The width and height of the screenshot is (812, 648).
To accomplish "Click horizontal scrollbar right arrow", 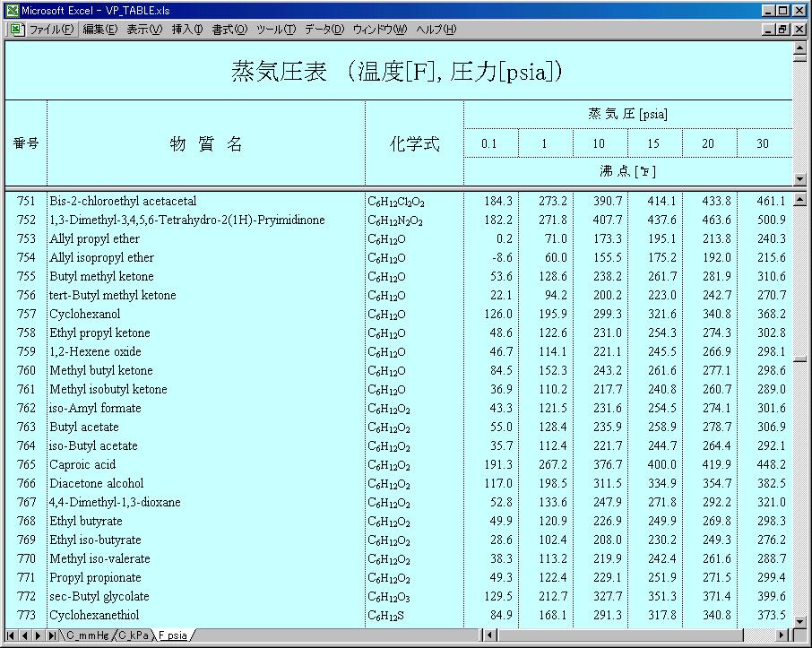I will pyautogui.click(x=782, y=635).
